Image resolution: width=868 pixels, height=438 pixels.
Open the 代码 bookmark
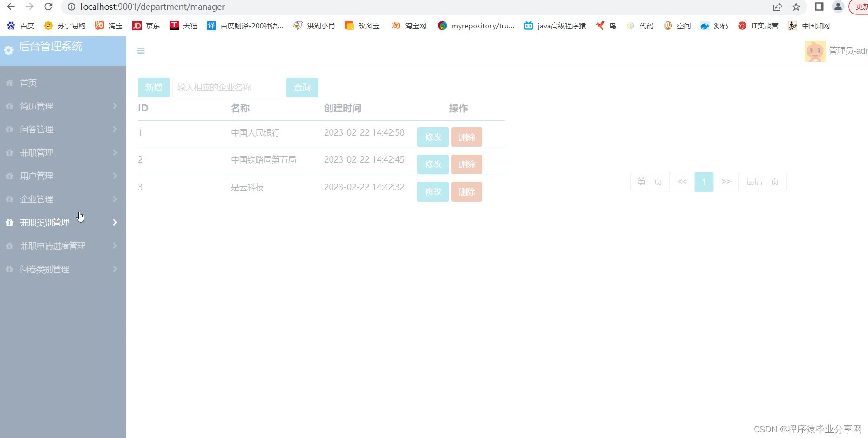click(639, 26)
